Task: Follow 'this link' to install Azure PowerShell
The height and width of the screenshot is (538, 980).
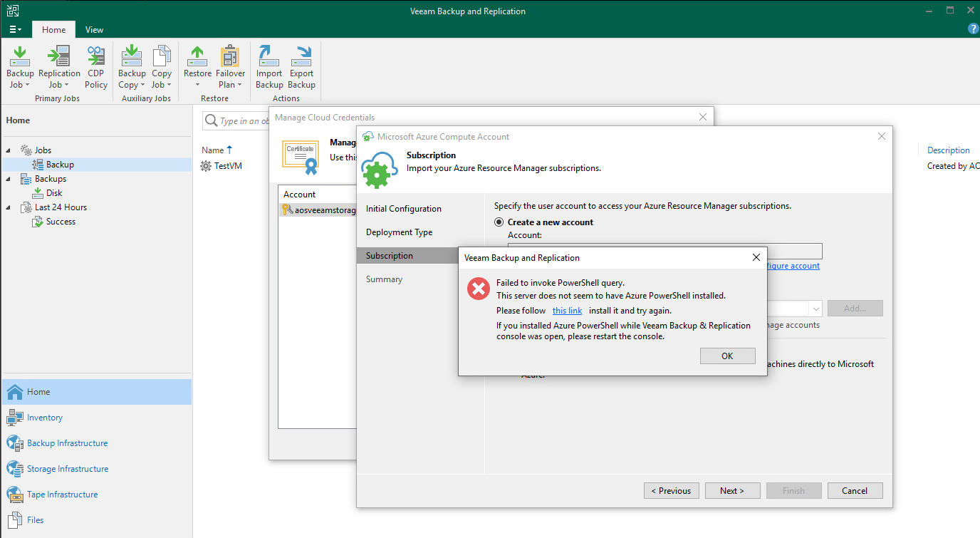Action: pyautogui.click(x=567, y=311)
